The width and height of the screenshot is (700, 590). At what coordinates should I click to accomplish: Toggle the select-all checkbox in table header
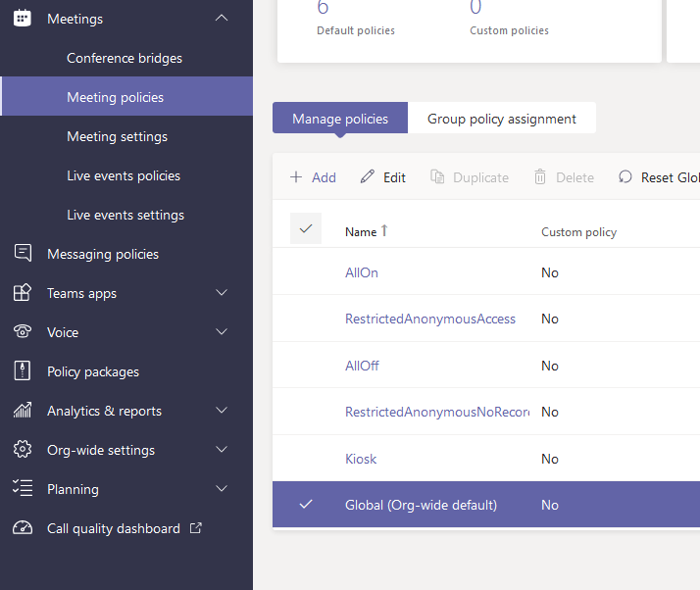click(306, 228)
